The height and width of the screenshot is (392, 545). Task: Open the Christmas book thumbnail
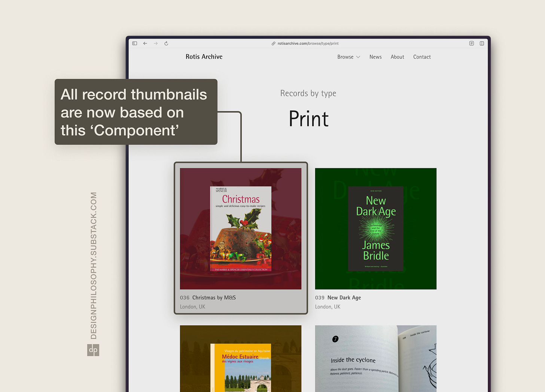point(241,229)
